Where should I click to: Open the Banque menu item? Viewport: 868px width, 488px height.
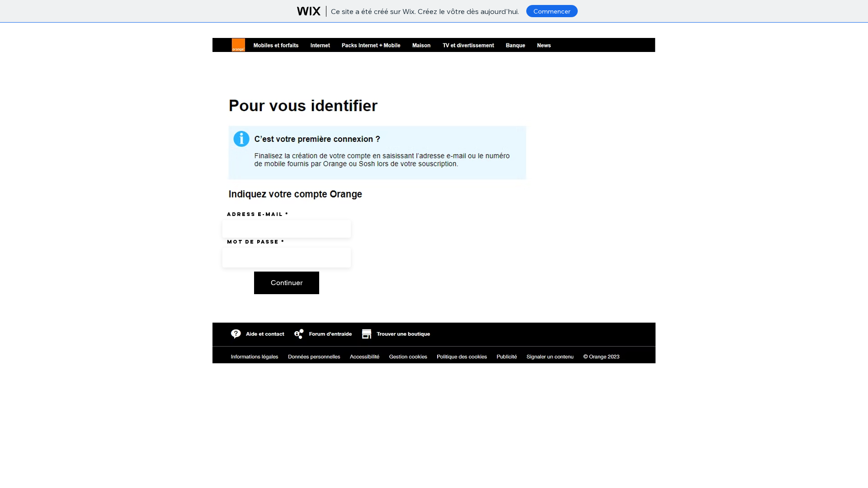pyautogui.click(x=515, y=45)
